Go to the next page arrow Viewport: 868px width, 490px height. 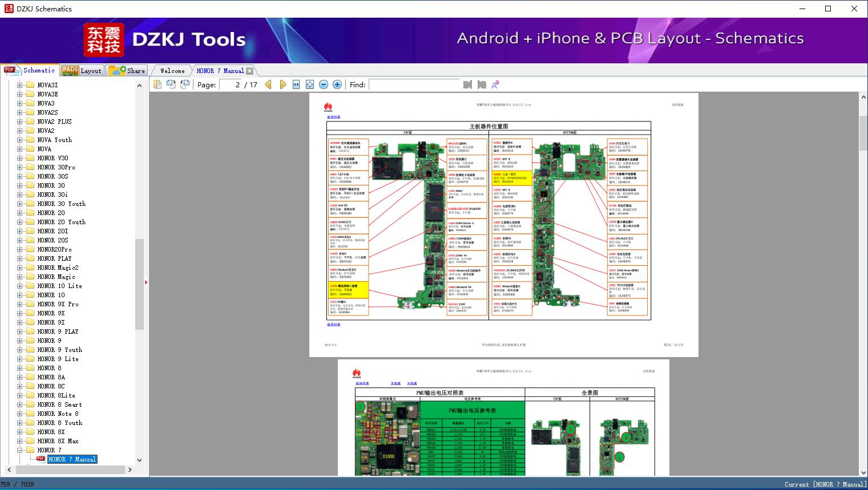point(282,84)
